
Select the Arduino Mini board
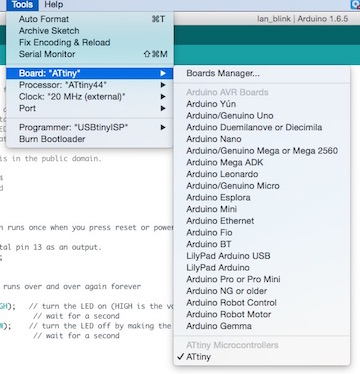coord(262,209)
